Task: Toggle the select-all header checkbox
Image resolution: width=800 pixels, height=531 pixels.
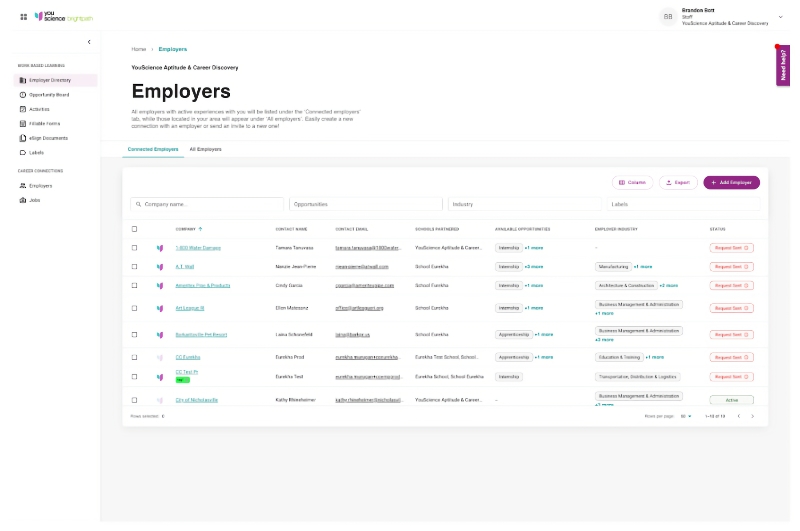Action: (135, 229)
